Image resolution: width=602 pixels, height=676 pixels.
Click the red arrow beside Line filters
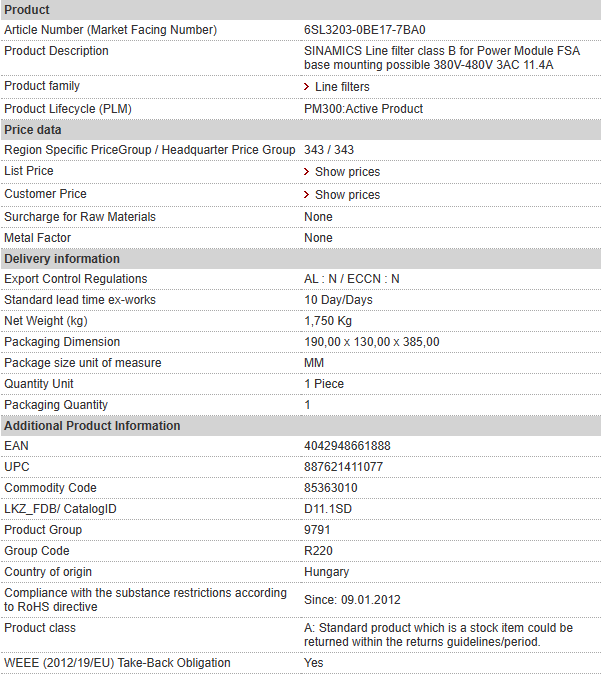tap(307, 87)
